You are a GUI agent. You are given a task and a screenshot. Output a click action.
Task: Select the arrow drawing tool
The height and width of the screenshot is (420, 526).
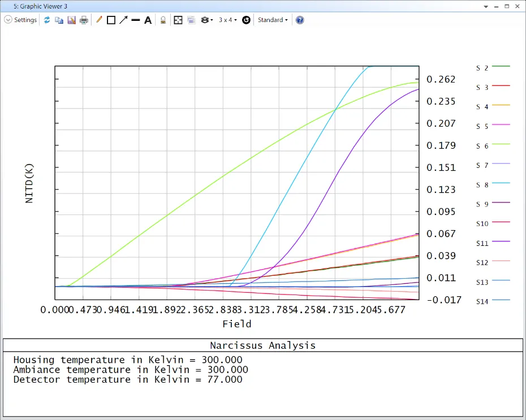point(123,20)
